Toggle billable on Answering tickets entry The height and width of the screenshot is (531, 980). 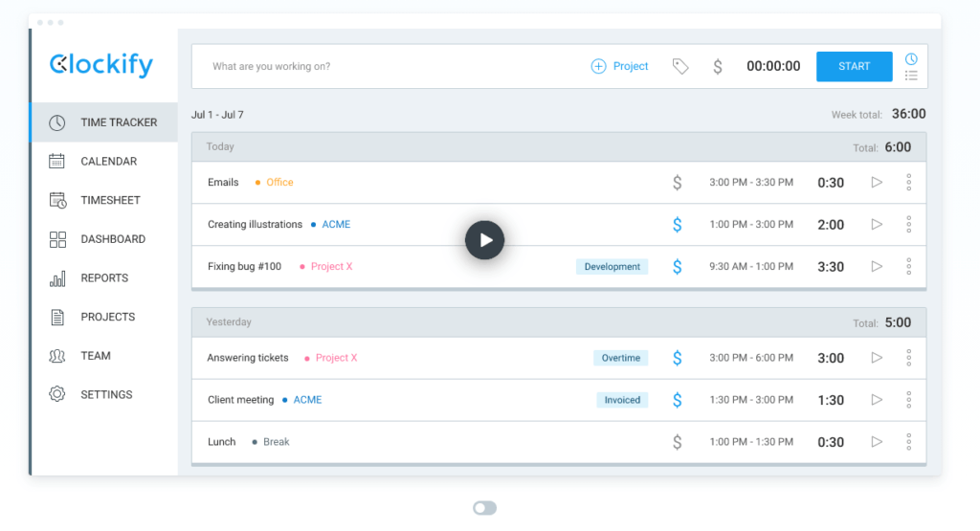click(x=677, y=358)
